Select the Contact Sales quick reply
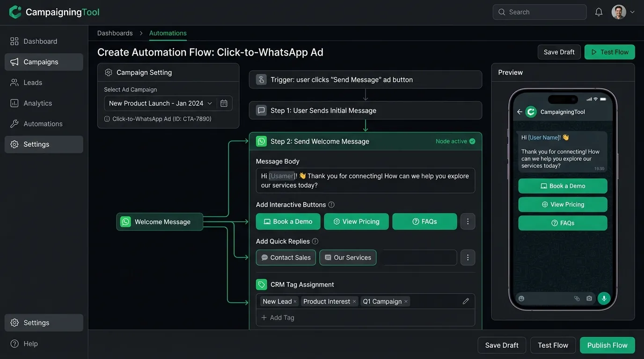The image size is (644, 359). (x=285, y=258)
